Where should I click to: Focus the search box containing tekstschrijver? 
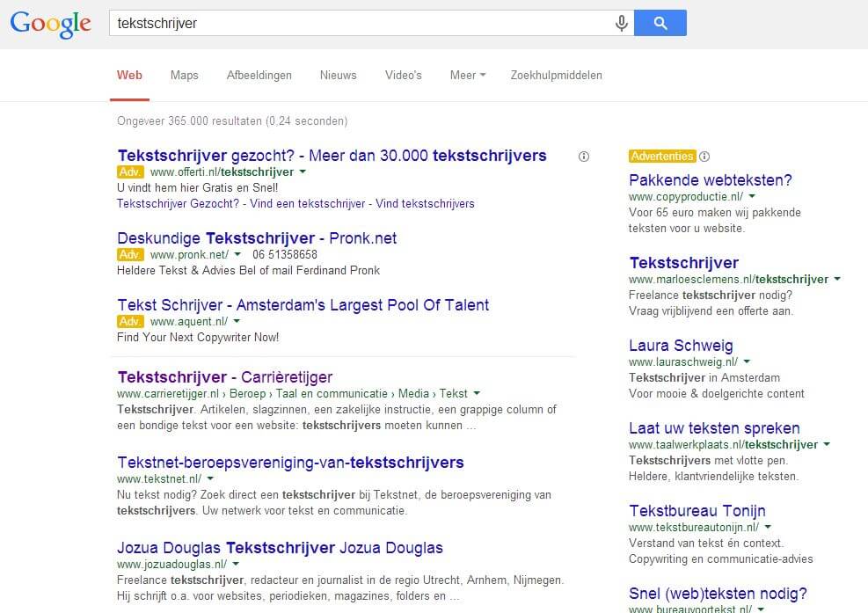(x=371, y=23)
